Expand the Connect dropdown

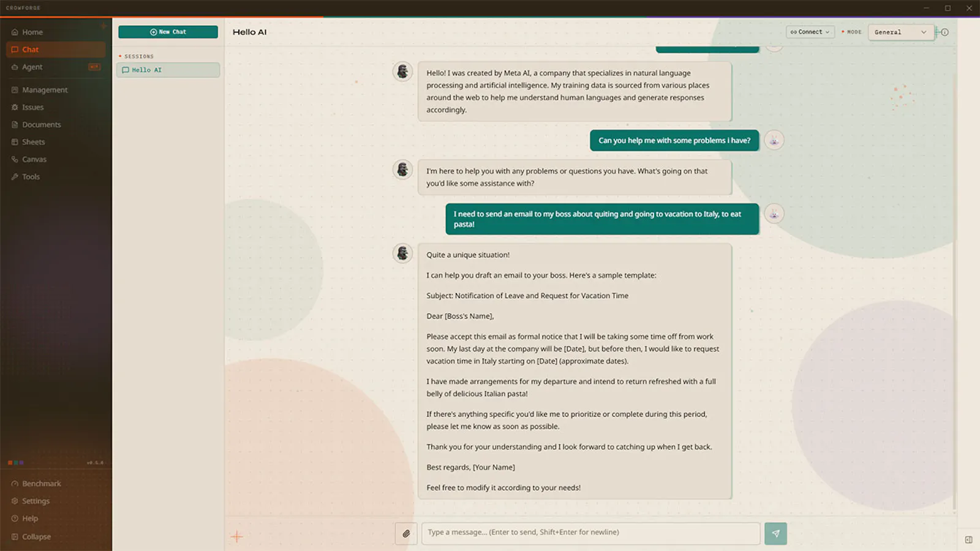810,32
